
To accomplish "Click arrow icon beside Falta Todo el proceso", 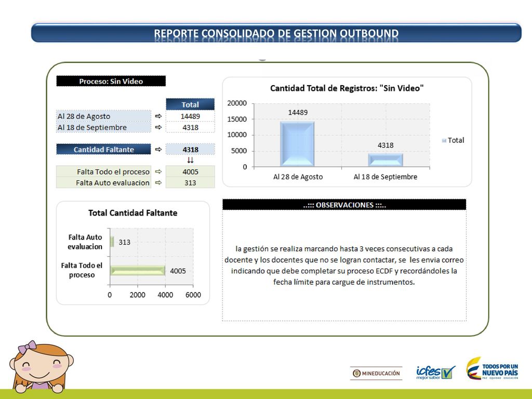I will click(158, 171).
